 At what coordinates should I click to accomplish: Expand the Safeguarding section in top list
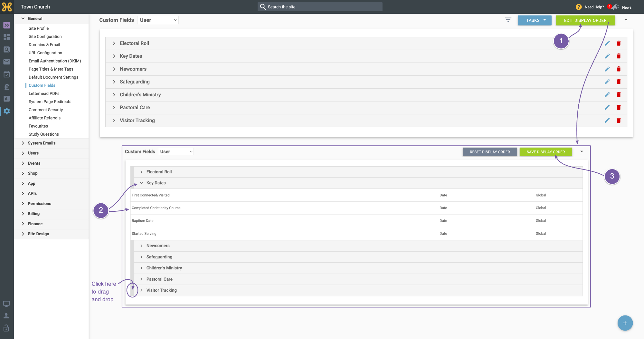point(114,82)
